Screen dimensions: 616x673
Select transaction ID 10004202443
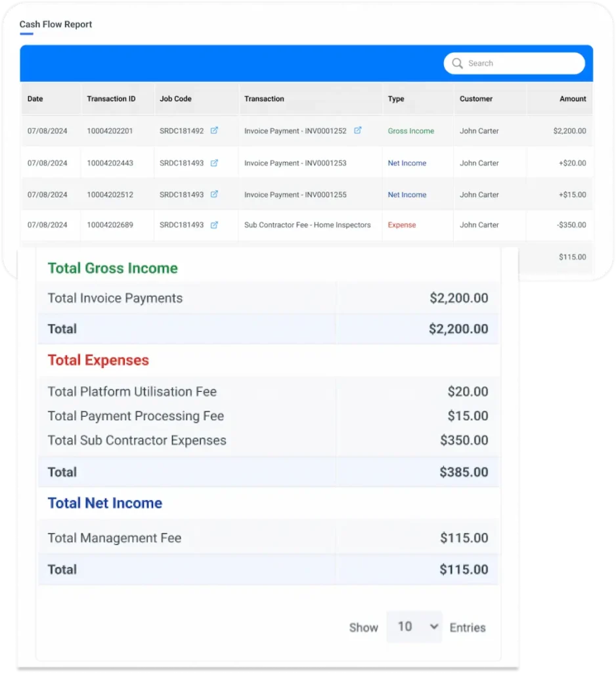tap(110, 163)
